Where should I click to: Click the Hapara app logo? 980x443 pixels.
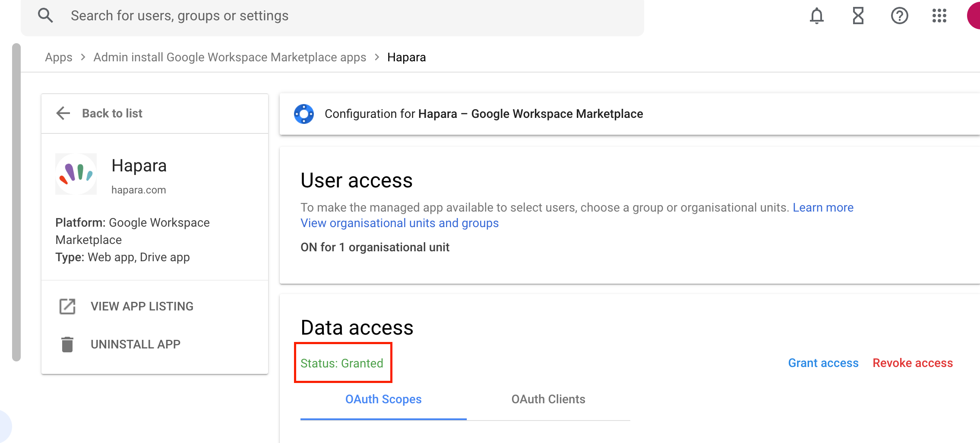click(76, 174)
